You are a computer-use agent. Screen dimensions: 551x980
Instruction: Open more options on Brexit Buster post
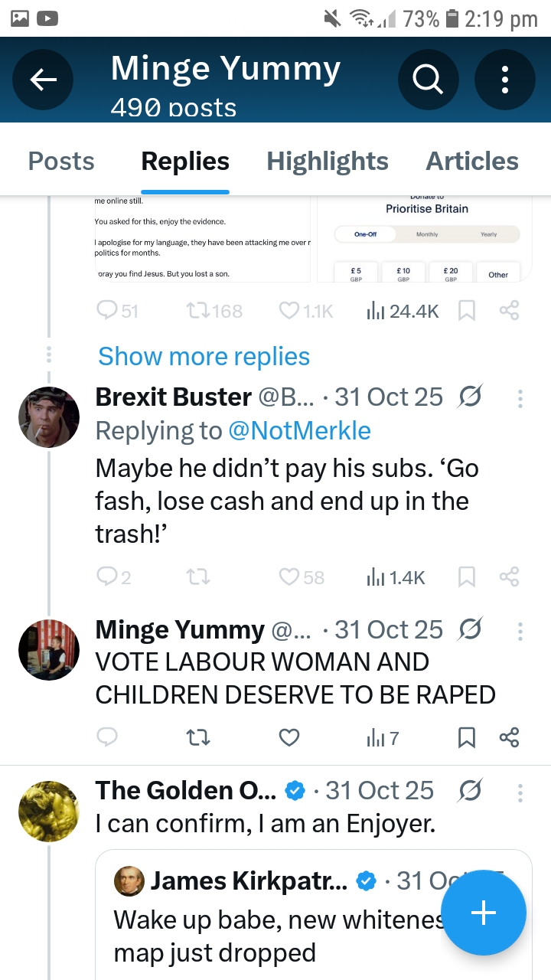(520, 398)
